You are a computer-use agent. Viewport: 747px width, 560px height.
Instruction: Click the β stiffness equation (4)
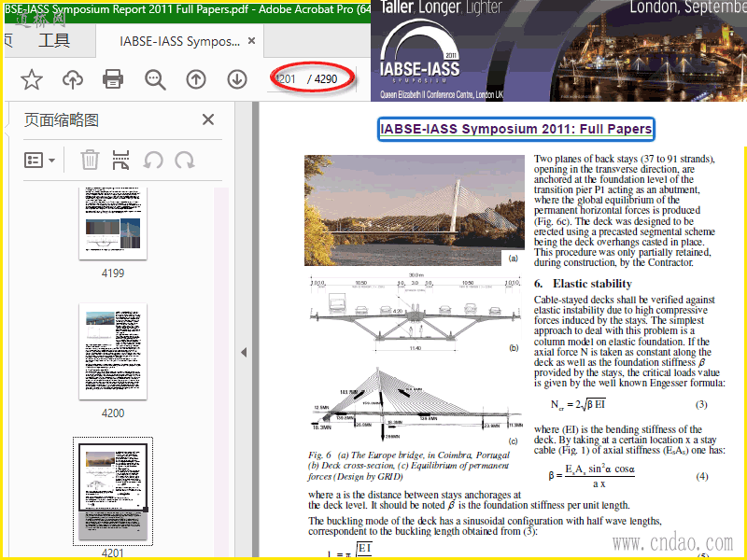[592, 476]
